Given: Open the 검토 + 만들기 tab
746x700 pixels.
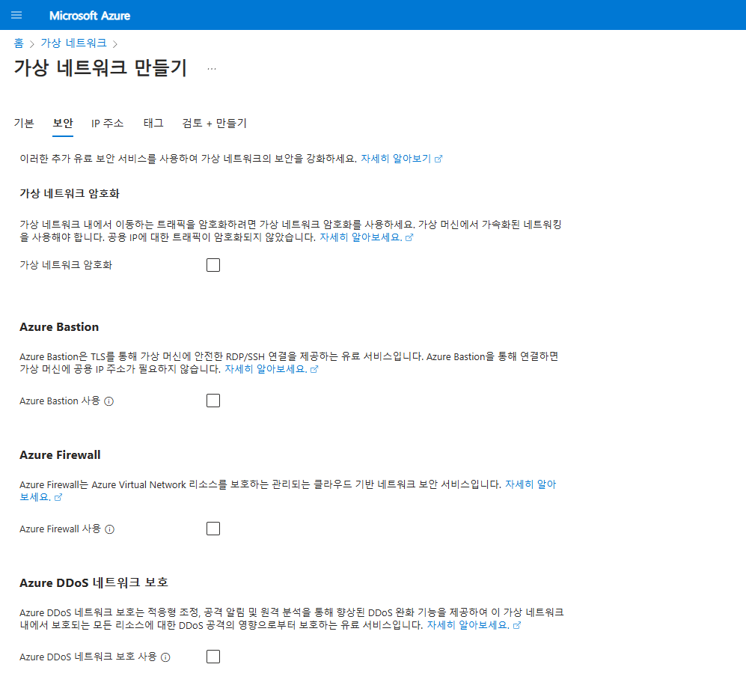Looking at the screenshot, I should (214, 124).
